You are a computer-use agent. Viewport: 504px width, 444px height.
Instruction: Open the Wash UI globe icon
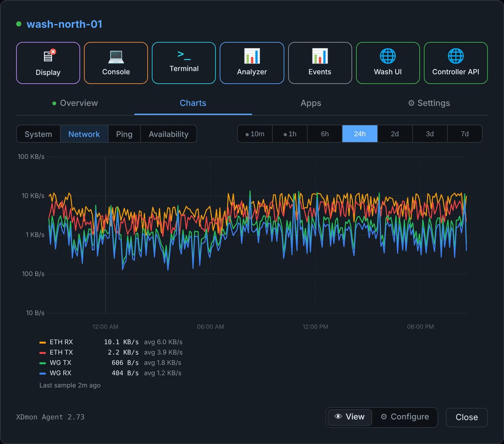[388, 56]
